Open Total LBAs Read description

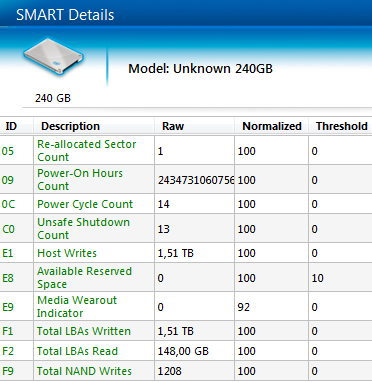click(77, 351)
